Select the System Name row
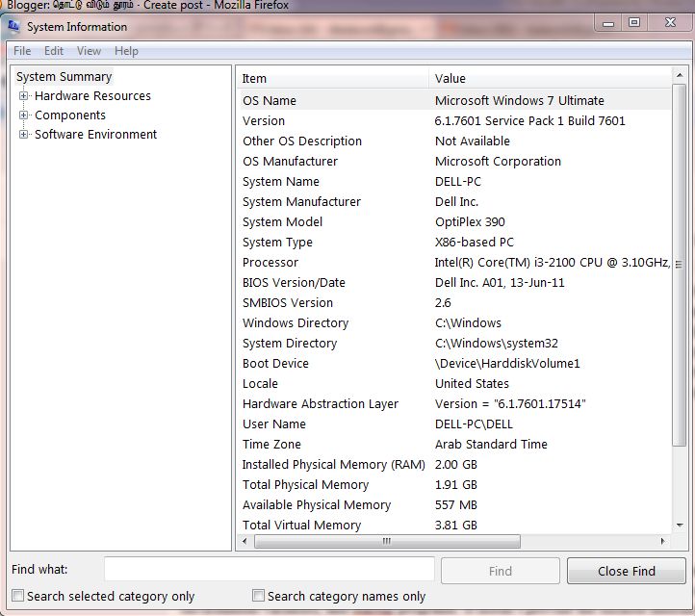The height and width of the screenshot is (616, 695). (454, 181)
